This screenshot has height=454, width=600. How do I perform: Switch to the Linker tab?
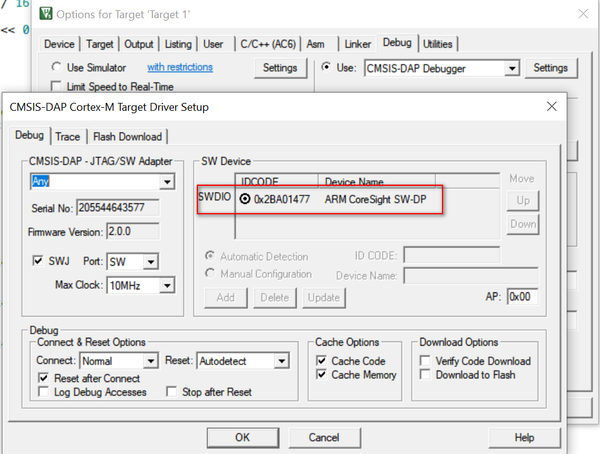click(x=357, y=44)
